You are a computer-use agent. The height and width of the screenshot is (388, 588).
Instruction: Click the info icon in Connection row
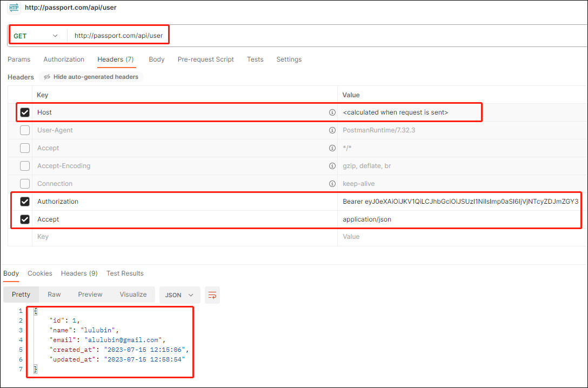332,184
